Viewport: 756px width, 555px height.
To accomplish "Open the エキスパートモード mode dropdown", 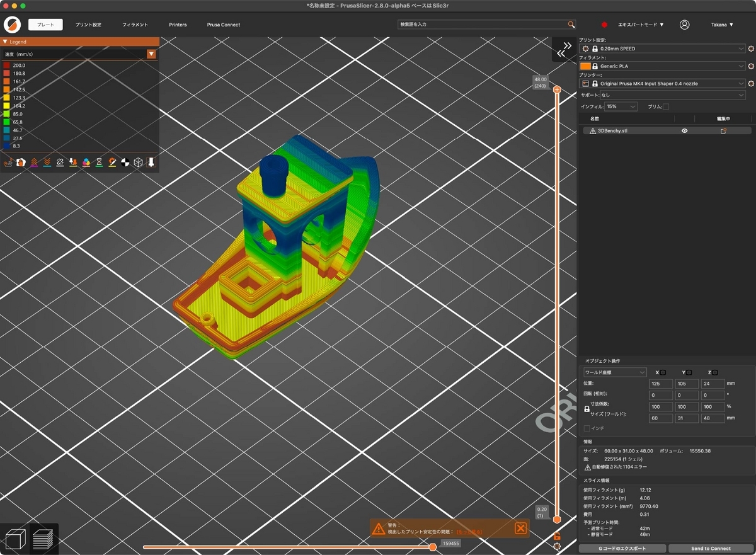I will [641, 25].
